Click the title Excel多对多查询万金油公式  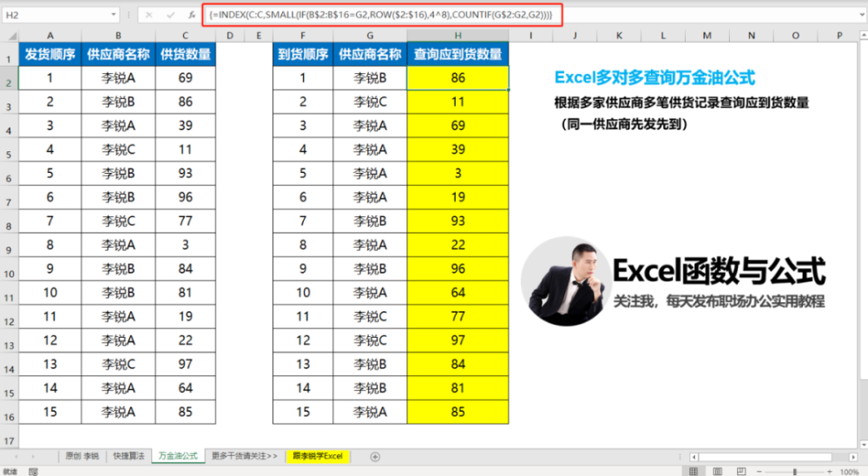pos(654,77)
